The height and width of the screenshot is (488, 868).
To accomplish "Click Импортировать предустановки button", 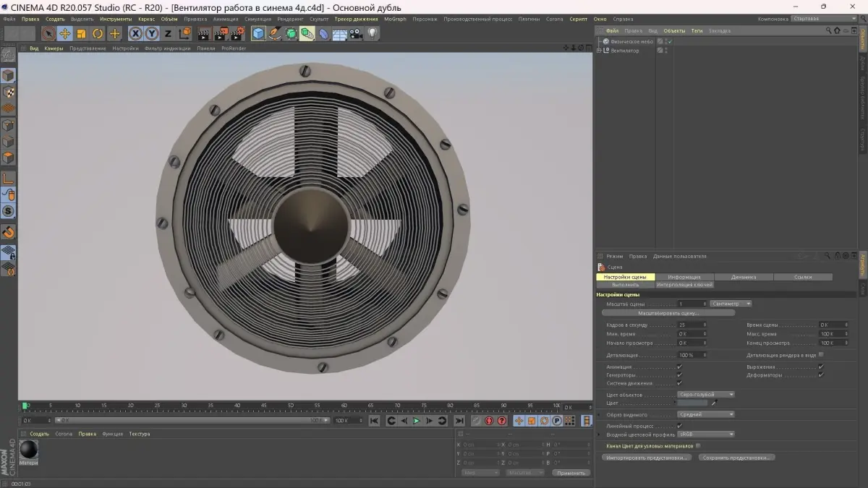I will [648, 458].
